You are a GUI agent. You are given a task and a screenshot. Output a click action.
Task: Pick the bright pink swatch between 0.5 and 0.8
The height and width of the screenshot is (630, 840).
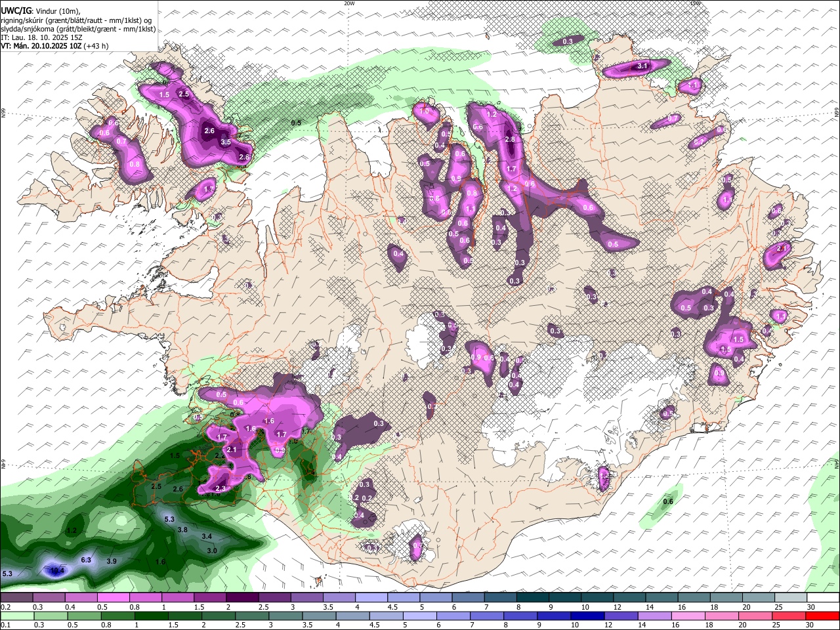113,598
